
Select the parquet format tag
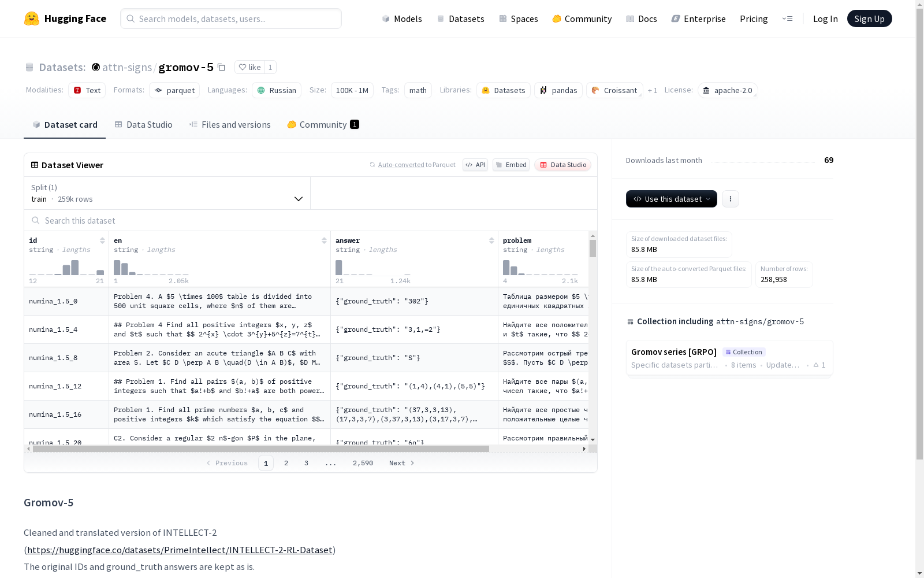point(174,90)
